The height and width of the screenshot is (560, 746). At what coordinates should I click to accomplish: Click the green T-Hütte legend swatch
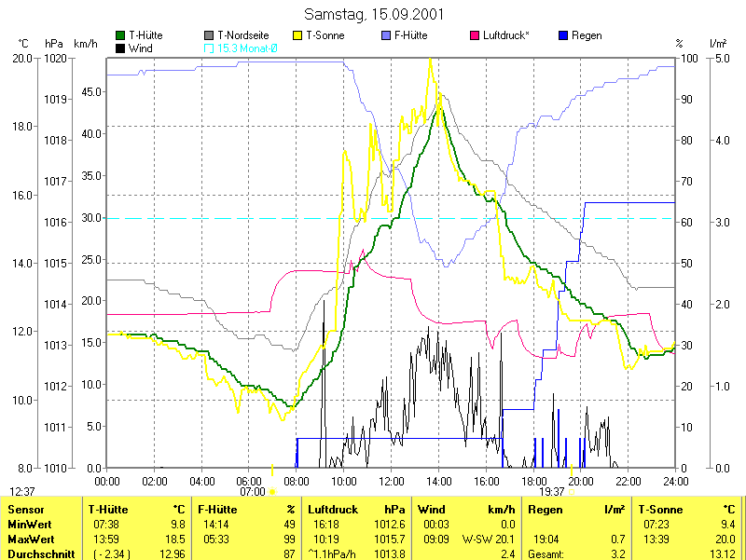click(120, 35)
